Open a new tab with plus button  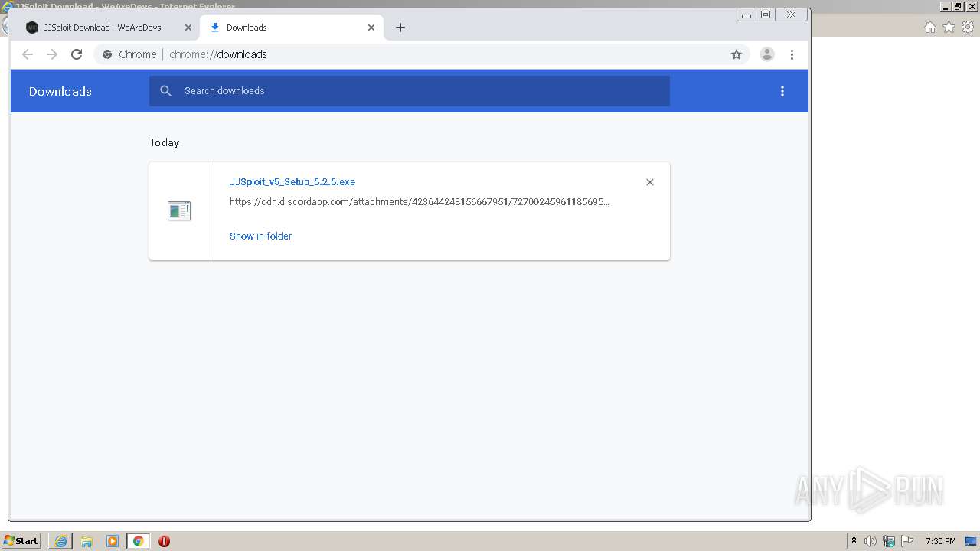click(400, 28)
